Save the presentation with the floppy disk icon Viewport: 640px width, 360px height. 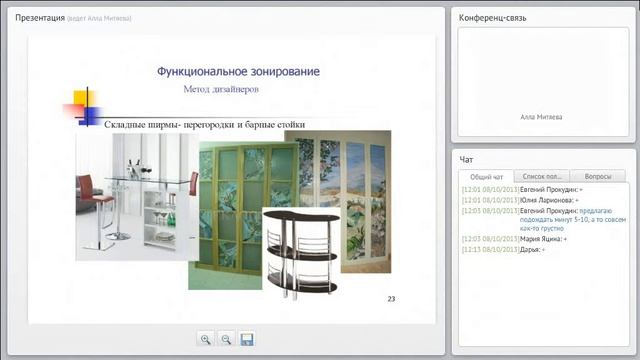click(247, 339)
